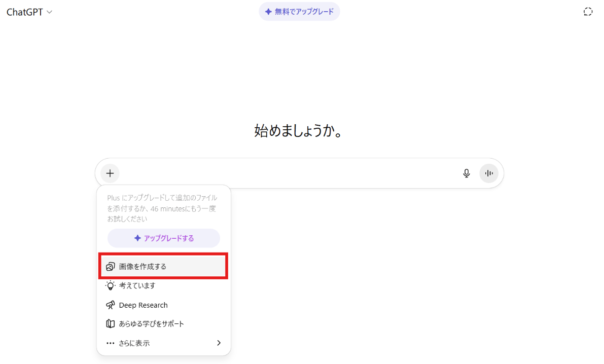Click the Deep Research telescope icon
Image resolution: width=604 pixels, height=364 pixels.
(111, 305)
